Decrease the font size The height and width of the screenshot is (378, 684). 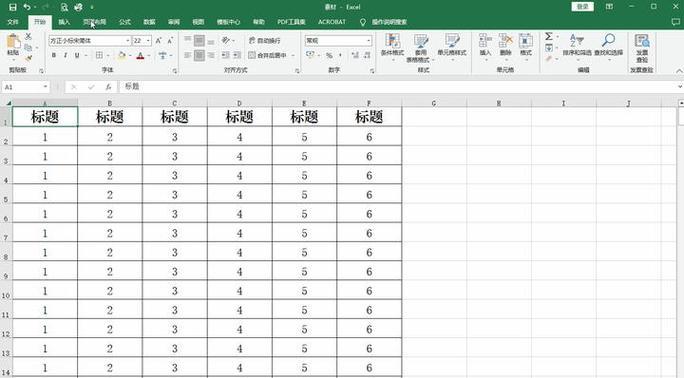(170, 41)
